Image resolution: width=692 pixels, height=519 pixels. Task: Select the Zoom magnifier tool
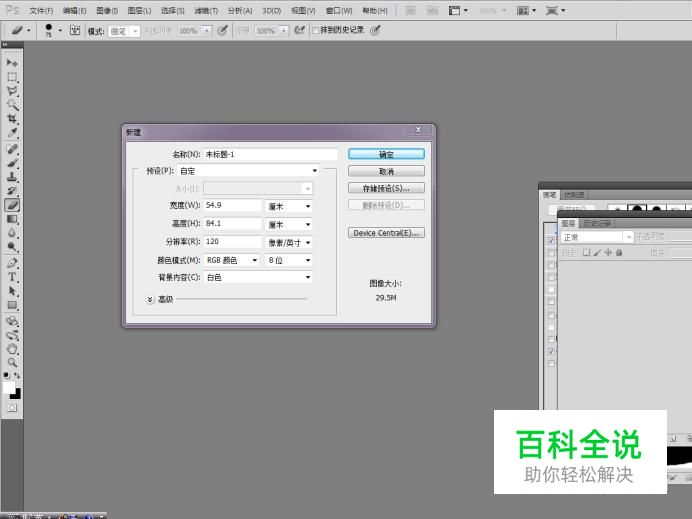pyautogui.click(x=12, y=363)
